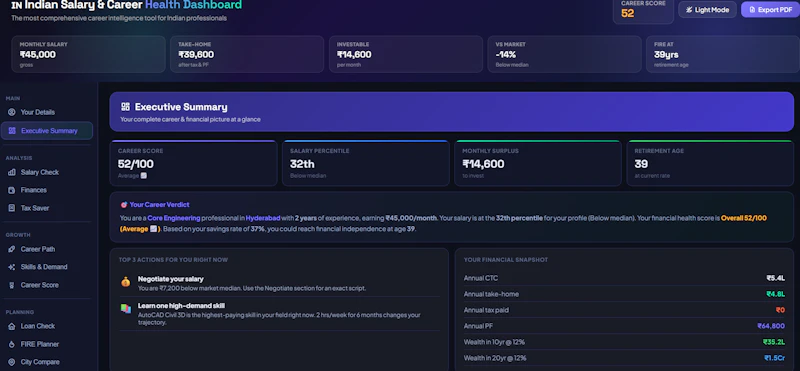Navigate to Career Path

(46, 250)
